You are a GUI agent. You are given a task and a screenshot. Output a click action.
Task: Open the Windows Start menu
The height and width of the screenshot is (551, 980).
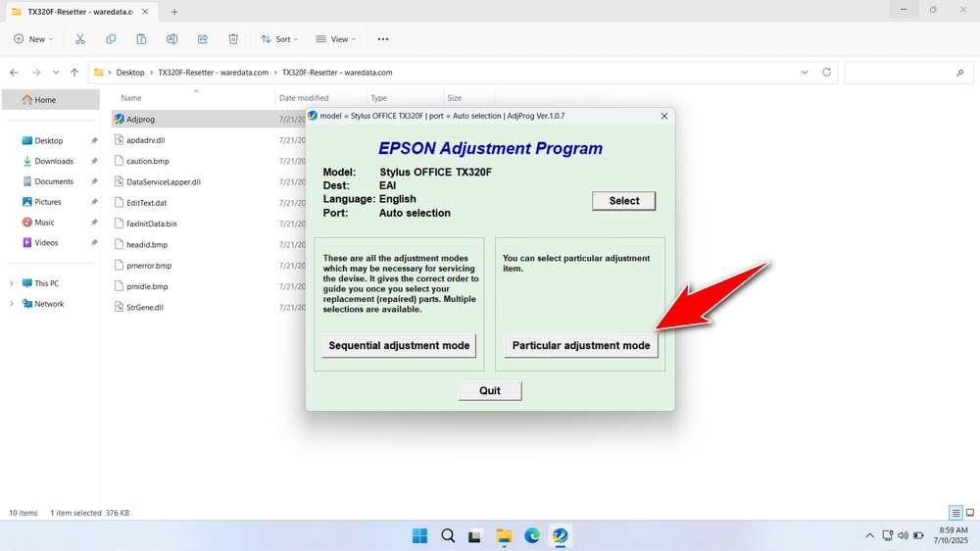(x=420, y=535)
